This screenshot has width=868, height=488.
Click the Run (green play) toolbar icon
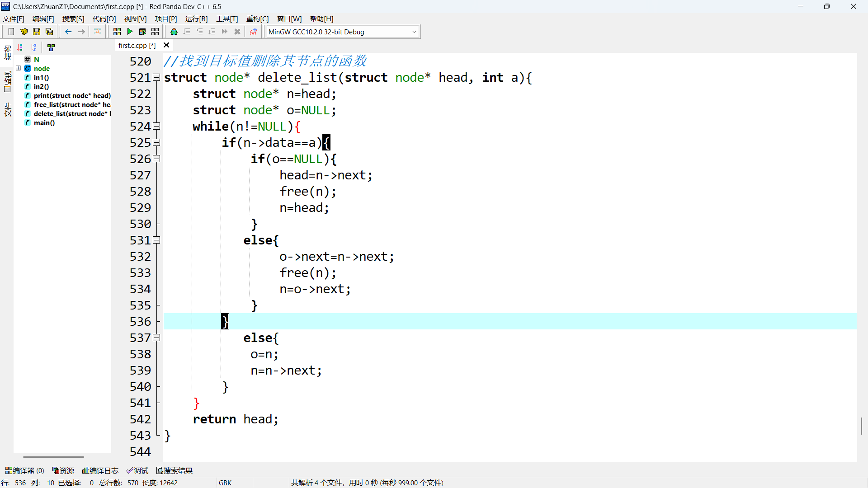[130, 32]
